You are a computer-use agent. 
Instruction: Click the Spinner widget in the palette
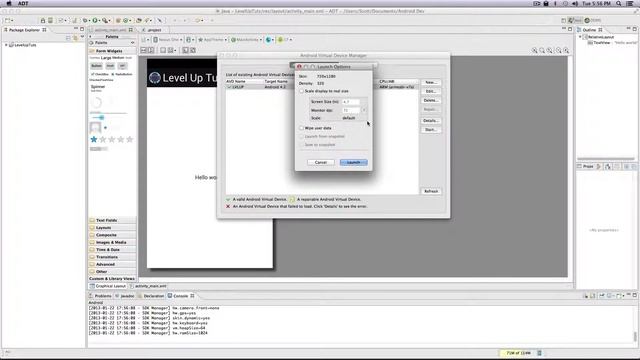pyautogui.click(x=98, y=88)
